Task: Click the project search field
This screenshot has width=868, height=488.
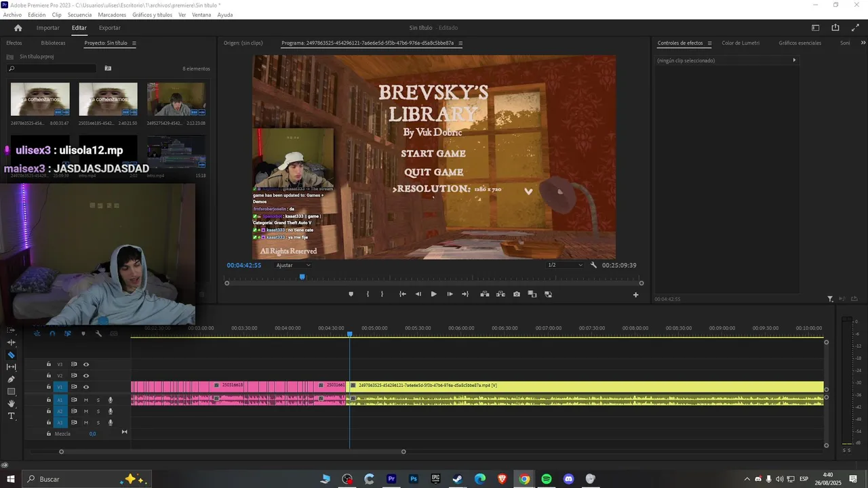Action: coord(52,68)
